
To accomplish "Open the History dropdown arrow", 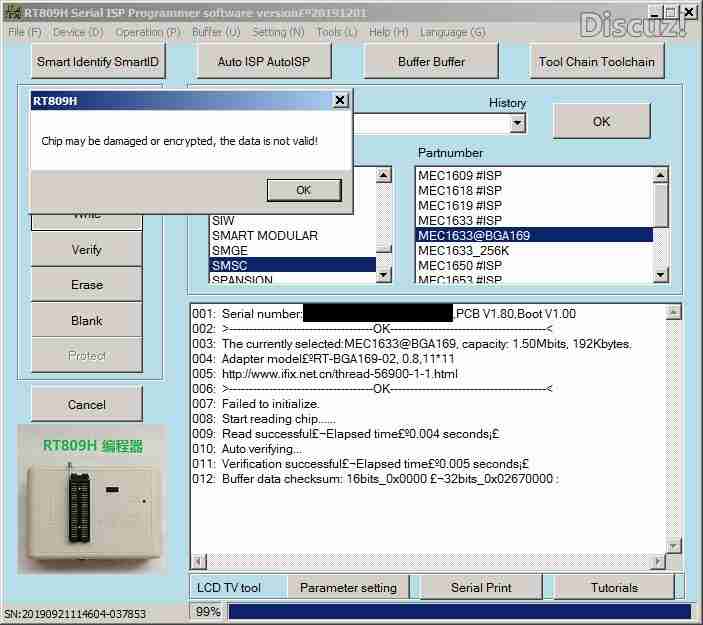I will pos(517,123).
